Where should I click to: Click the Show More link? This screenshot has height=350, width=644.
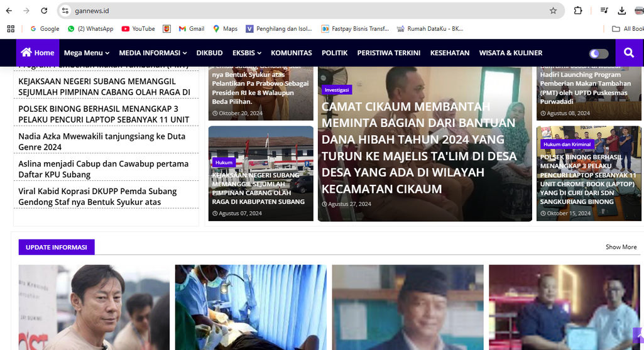[621, 247]
